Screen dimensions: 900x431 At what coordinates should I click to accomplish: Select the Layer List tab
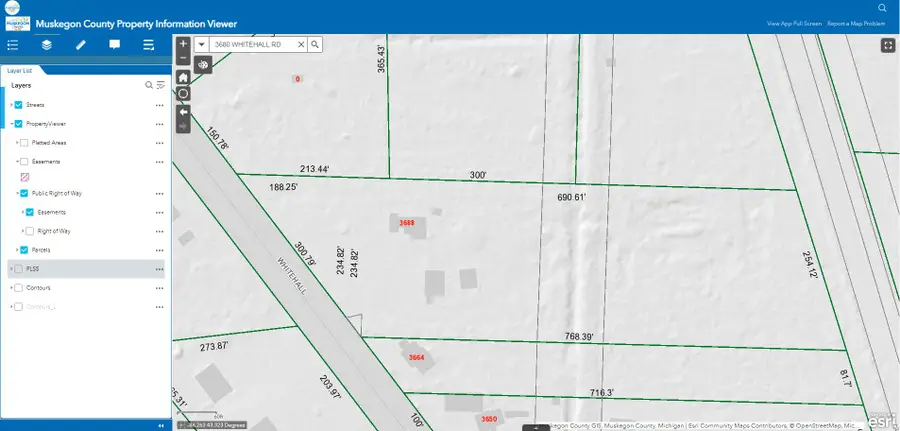(21, 71)
